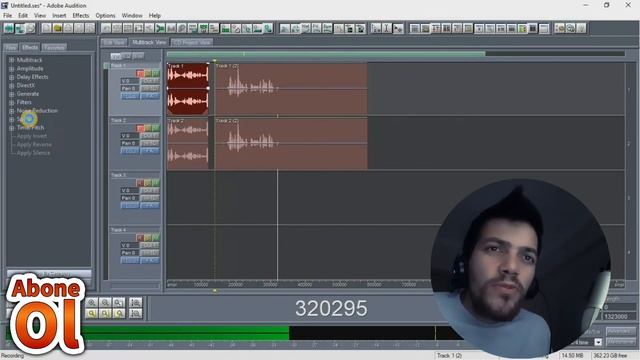Screen dimensions: 640x360
Task: Mute Track 4 with green M button
Action: tap(156, 238)
